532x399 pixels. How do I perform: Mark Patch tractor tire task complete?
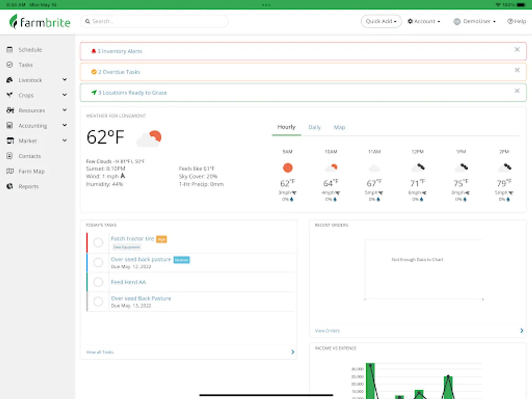click(x=98, y=242)
